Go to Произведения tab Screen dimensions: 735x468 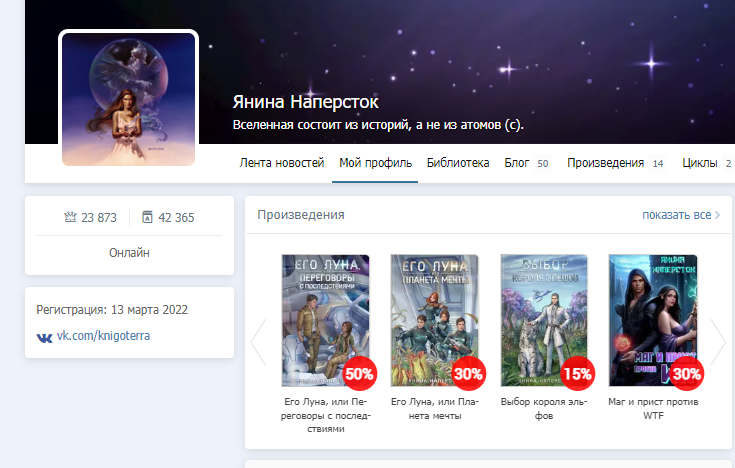pyautogui.click(x=606, y=163)
